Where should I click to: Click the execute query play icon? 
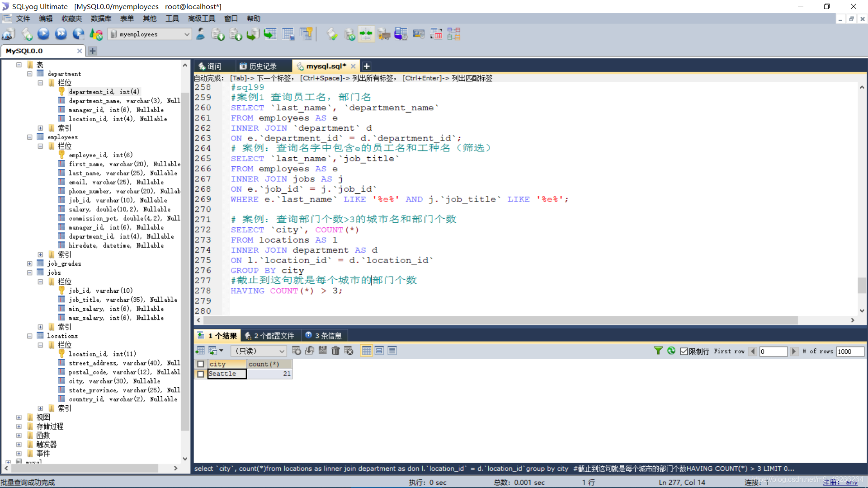click(x=43, y=34)
